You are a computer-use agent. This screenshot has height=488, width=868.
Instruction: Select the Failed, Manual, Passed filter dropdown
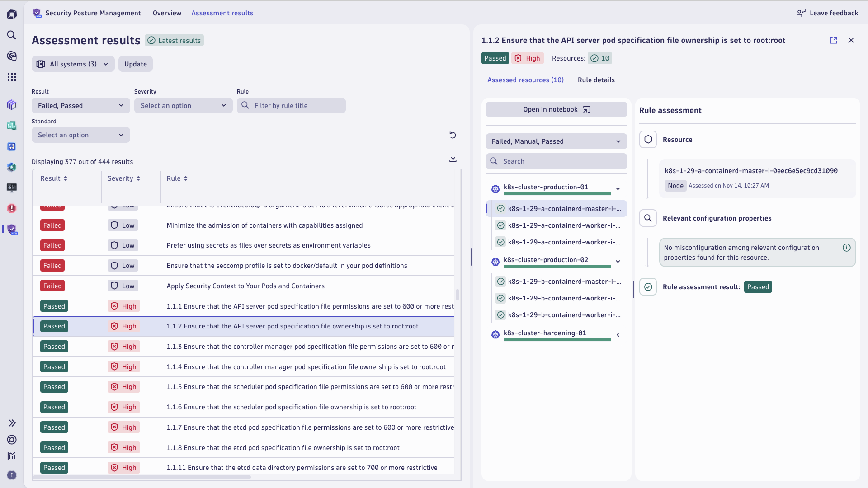[x=556, y=141]
